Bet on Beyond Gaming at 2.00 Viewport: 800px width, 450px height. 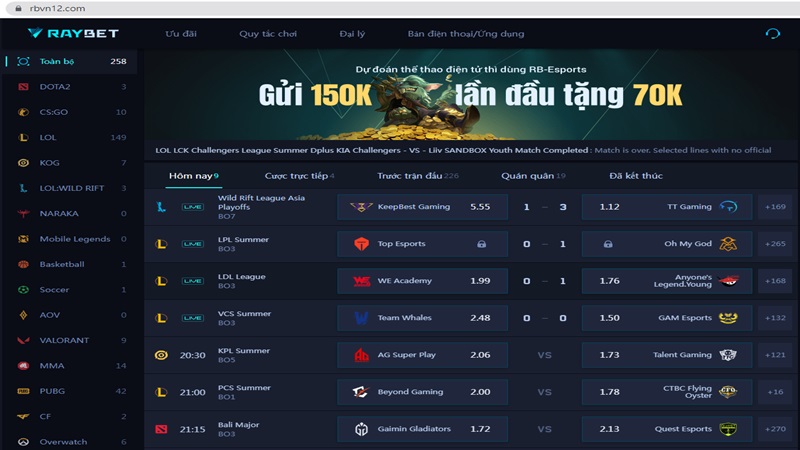[422, 392]
